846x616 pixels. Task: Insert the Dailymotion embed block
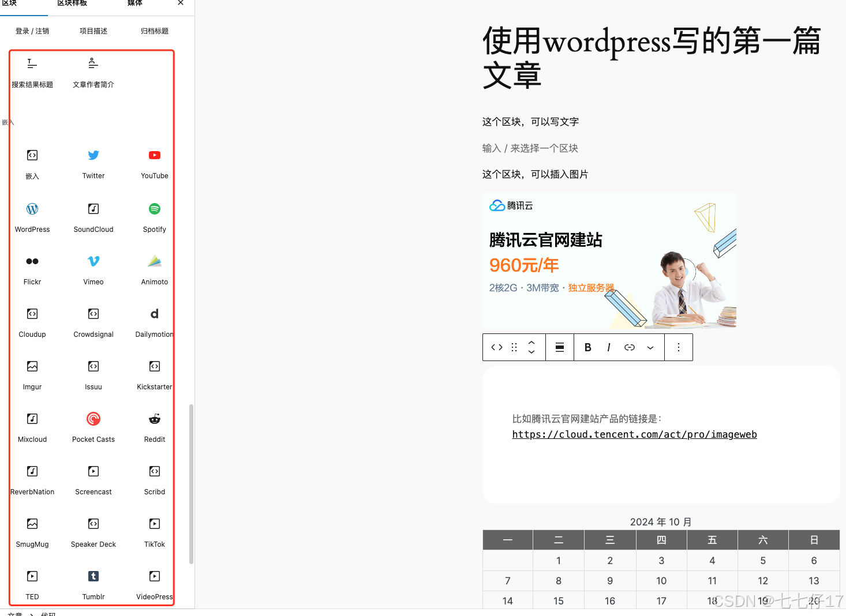155,322
